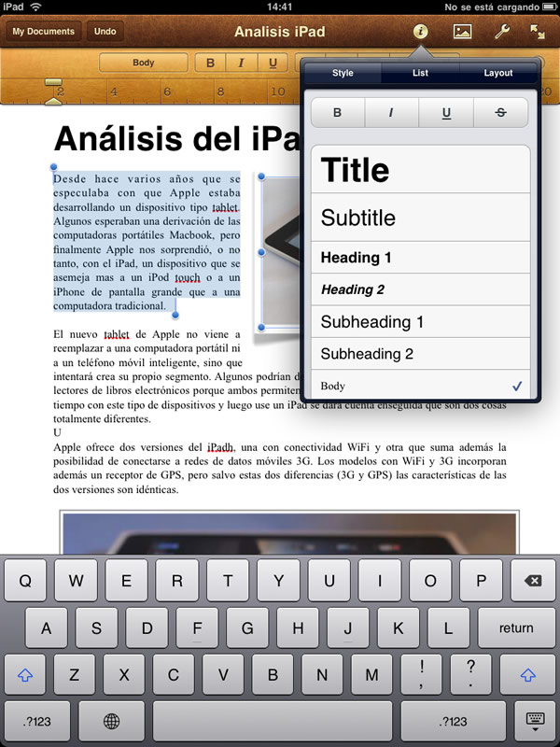Tap the T key
Viewport: 560px width, 747px height.
coord(228,580)
